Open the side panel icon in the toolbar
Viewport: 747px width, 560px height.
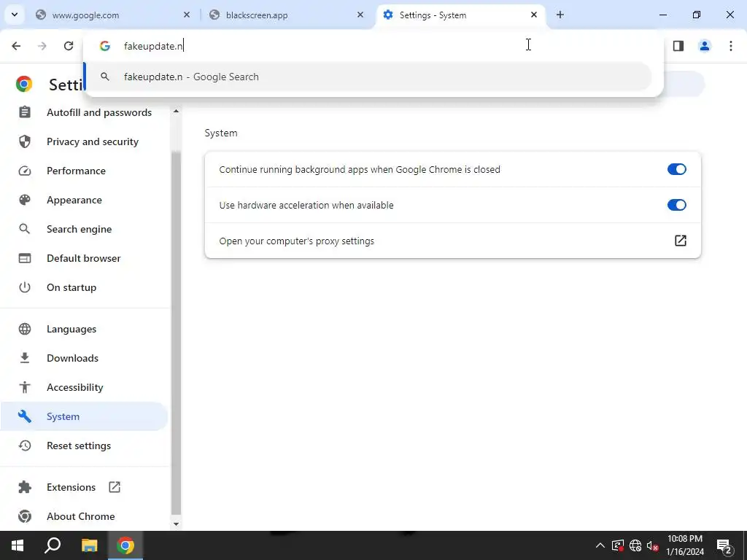(x=678, y=46)
